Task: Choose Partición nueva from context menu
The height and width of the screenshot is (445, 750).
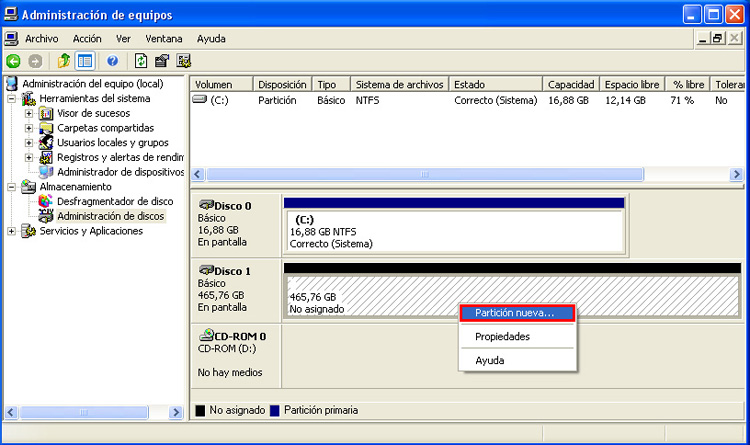Action: pos(517,313)
